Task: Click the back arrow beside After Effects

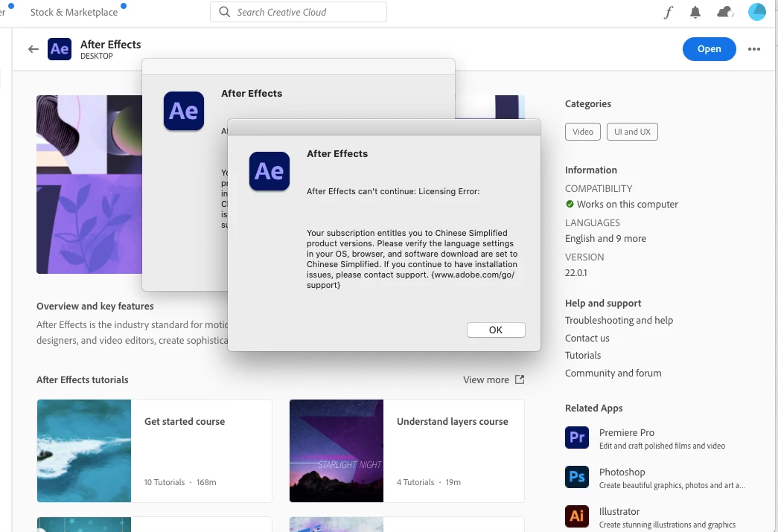Action: coord(34,49)
